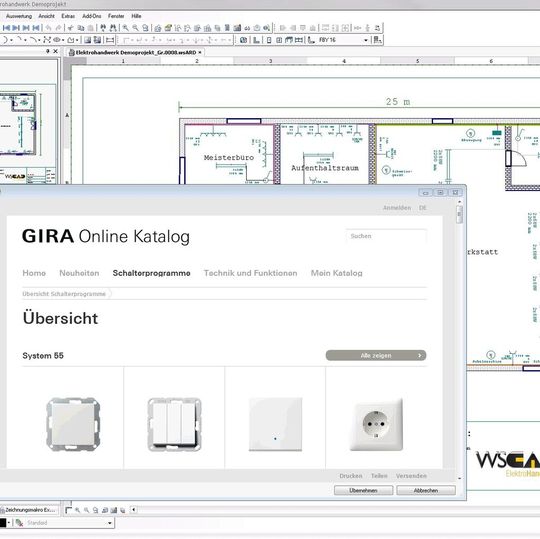Open the Ansicht menu
Image resolution: width=540 pixels, height=539 pixels.
click(46, 16)
